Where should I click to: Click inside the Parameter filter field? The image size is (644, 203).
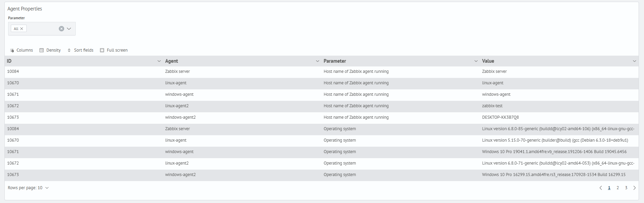[42, 29]
